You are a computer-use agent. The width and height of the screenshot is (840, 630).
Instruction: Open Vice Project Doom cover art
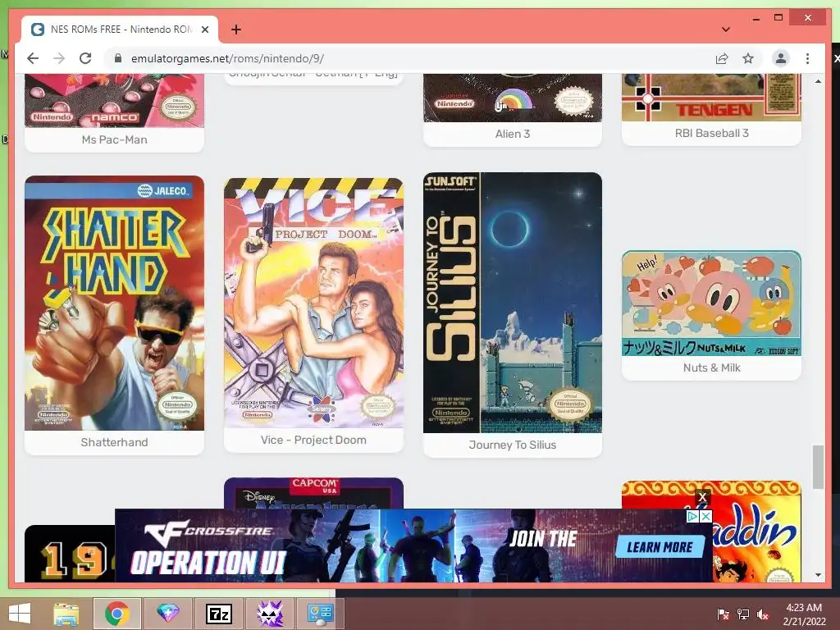[313, 303]
